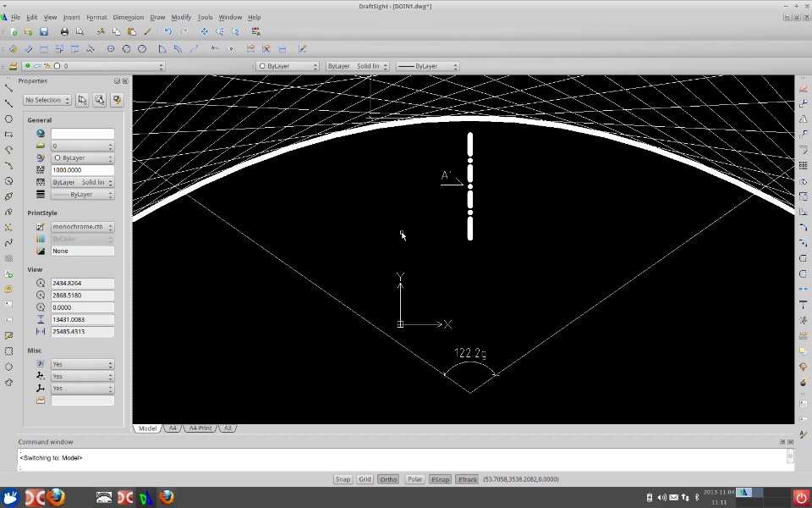Toggle Polar tracking in the status bar

point(414,479)
